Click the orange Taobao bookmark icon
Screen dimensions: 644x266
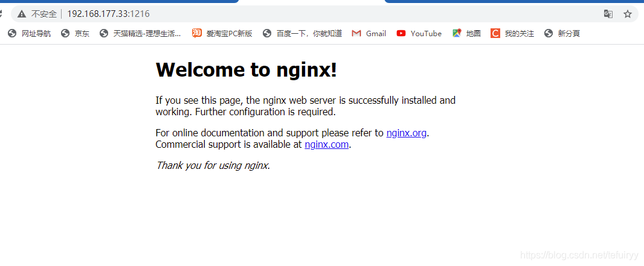197,33
